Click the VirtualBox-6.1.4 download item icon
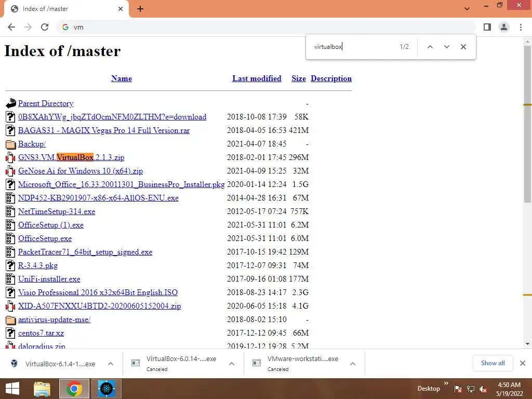Image resolution: width=532 pixels, height=399 pixels. [x=14, y=363]
